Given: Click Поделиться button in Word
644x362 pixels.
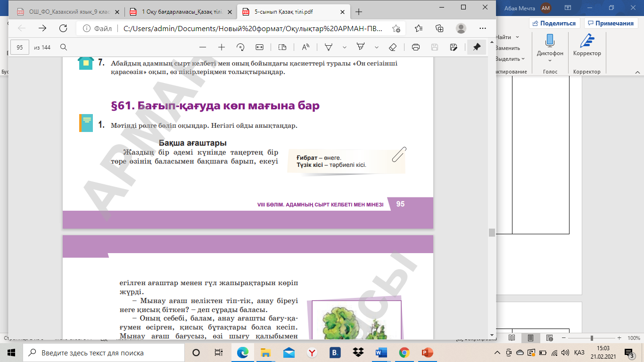Looking at the screenshot, I should pyautogui.click(x=554, y=23).
